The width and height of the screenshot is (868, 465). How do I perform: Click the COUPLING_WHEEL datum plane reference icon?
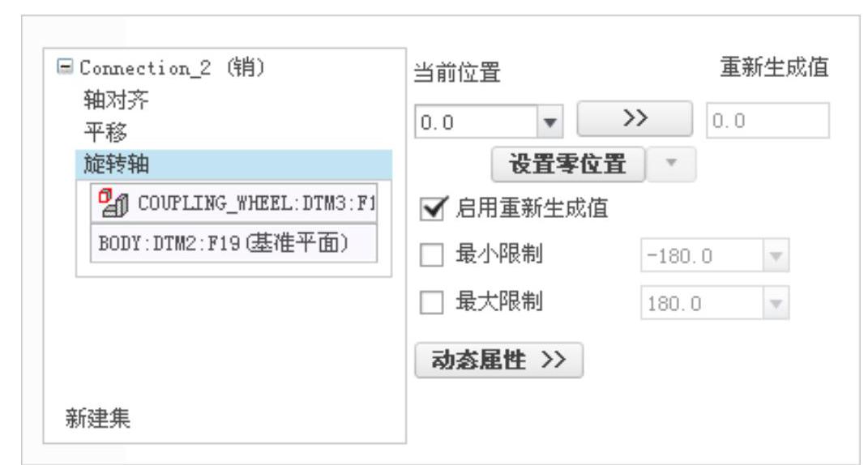113,203
